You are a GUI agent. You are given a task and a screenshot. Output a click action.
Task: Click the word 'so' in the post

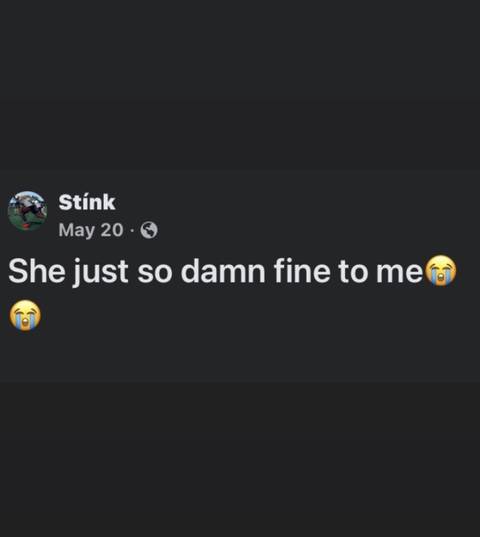point(155,273)
